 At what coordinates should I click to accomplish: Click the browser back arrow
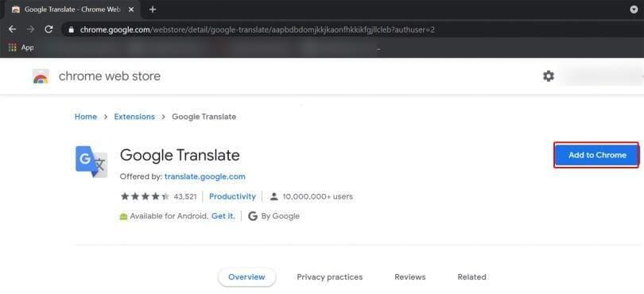tap(12, 29)
